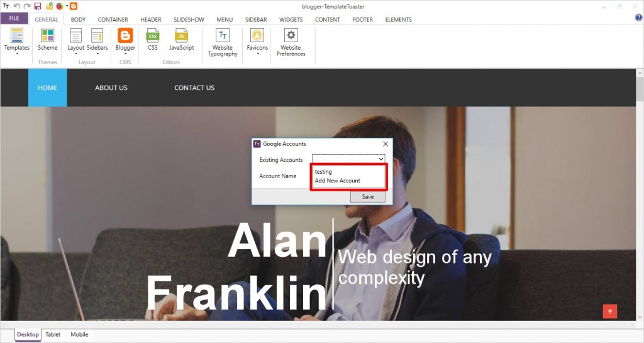The width and height of the screenshot is (644, 343).
Task: Click the Blogger icon in quick access bar
Action: point(74,6)
